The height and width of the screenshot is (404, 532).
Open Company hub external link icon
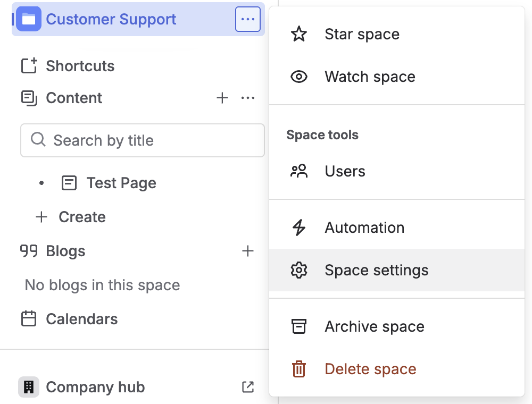pos(248,387)
